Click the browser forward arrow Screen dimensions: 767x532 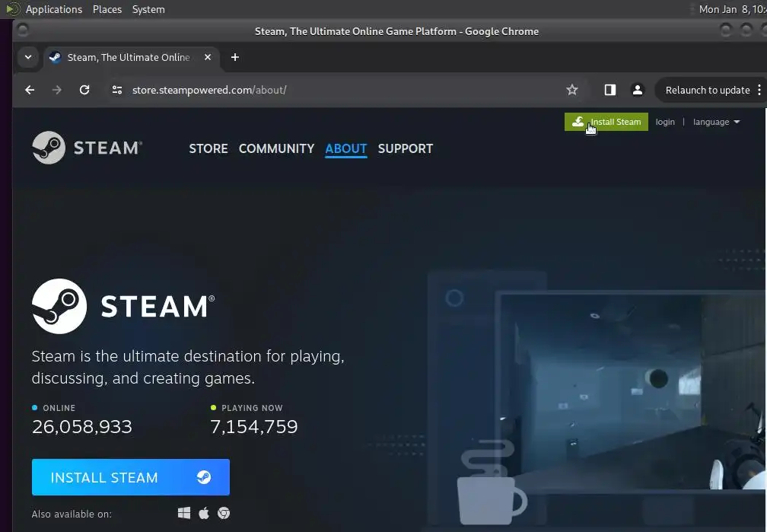point(57,90)
